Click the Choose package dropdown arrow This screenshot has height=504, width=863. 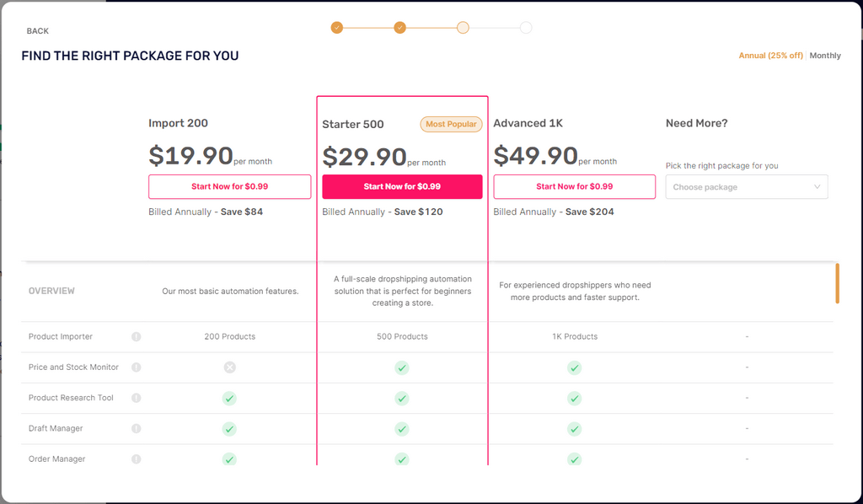click(817, 187)
